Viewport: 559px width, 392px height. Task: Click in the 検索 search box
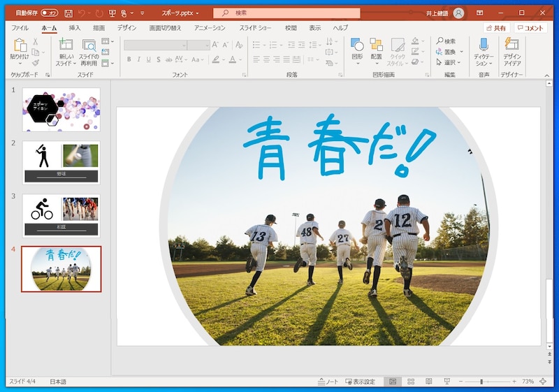(286, 13)
